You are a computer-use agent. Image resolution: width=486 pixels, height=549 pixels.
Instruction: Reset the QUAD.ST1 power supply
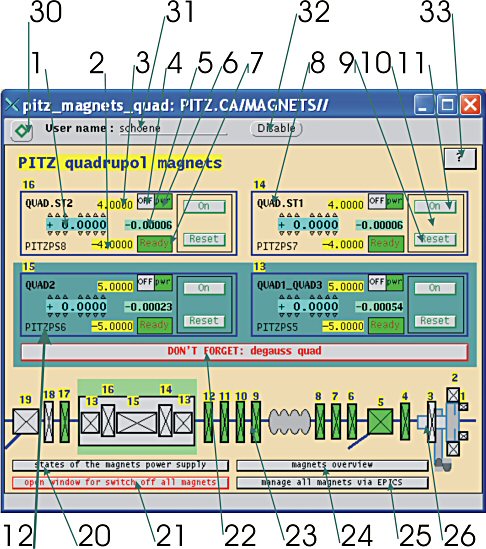(x=435, y=239)
